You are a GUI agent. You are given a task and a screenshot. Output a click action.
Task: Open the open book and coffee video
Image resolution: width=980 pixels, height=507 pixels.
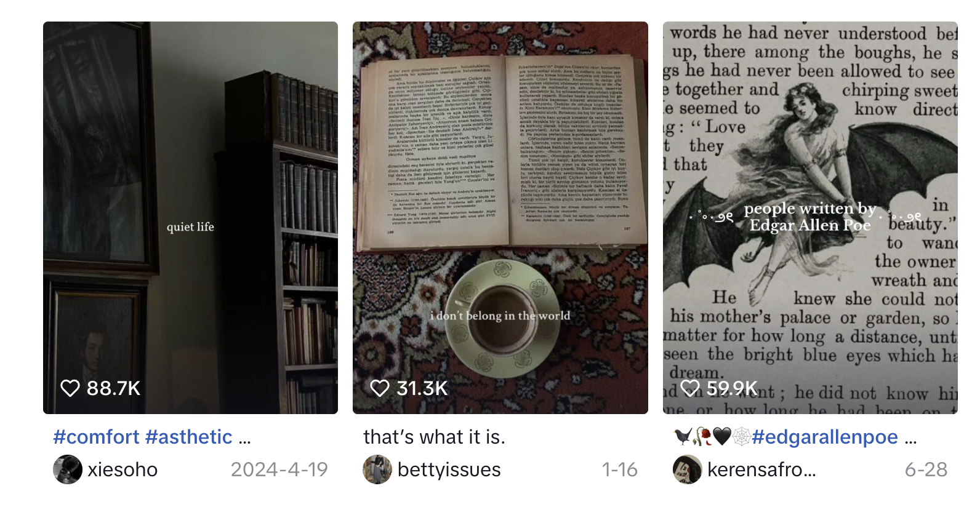500,218
